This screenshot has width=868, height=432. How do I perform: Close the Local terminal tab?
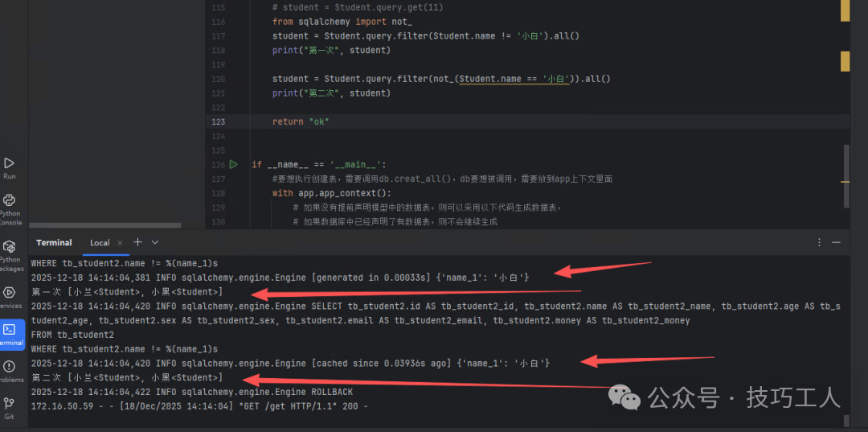pos(120,243)
